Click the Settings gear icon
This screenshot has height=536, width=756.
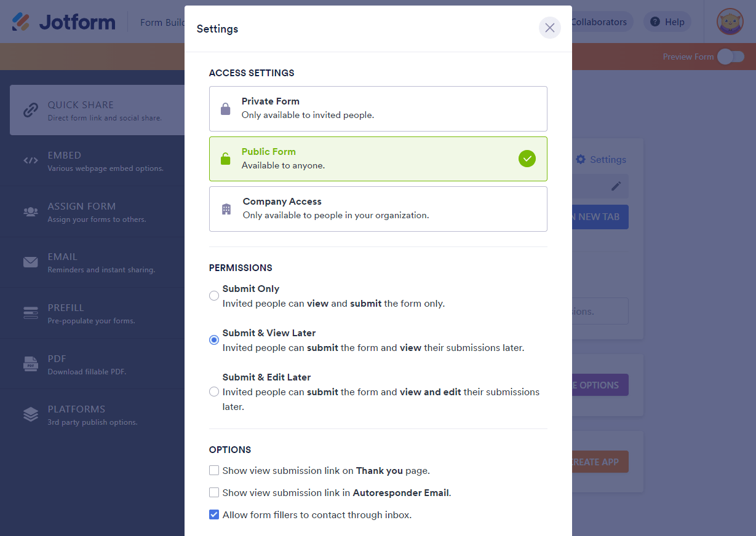click(581, 159)
